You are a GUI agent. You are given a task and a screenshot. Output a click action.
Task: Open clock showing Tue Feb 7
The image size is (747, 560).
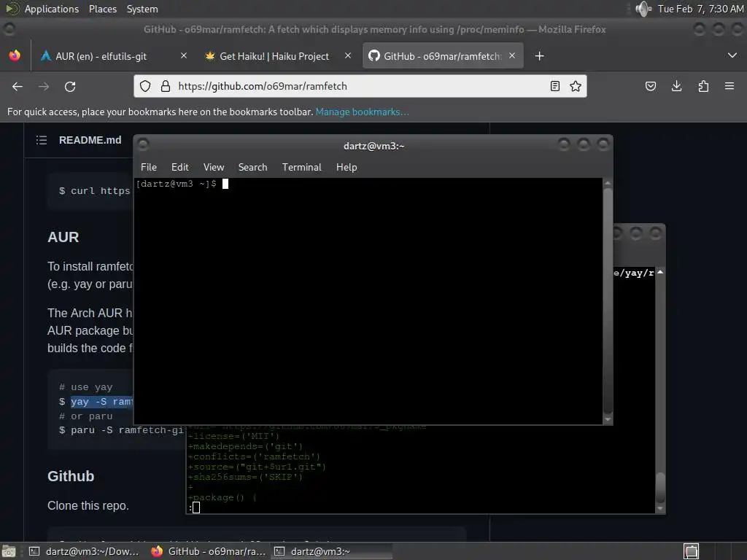click(x=700, y=9)
